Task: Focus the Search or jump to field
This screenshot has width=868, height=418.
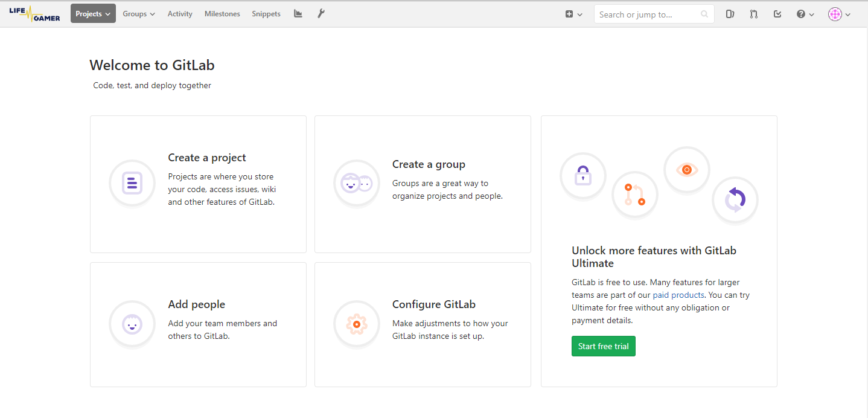Action: point(654,14)
